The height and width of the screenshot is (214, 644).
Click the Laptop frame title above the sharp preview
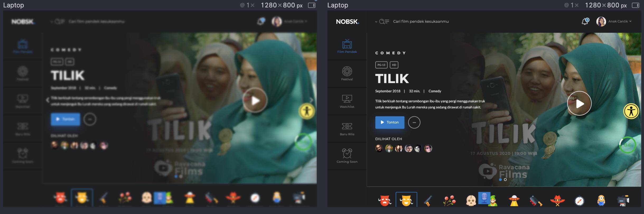pos(338,5)
